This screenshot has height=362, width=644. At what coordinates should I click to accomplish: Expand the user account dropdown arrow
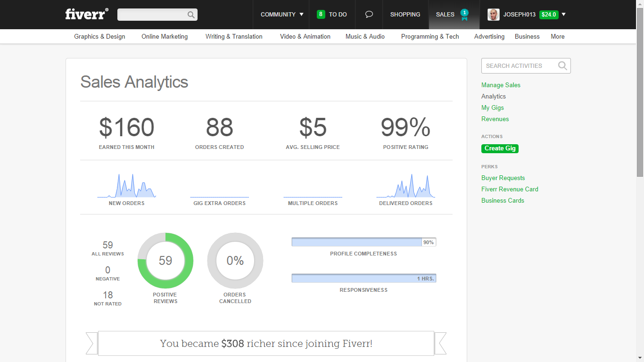564,14
